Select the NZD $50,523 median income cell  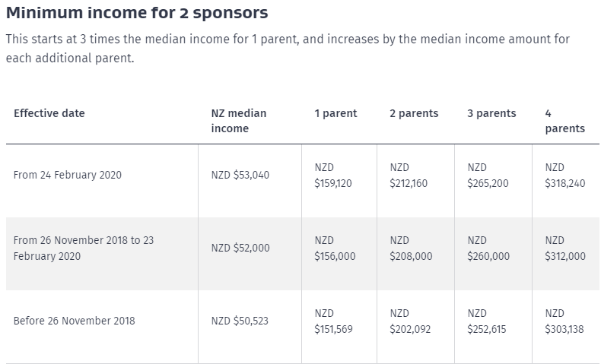240,321
